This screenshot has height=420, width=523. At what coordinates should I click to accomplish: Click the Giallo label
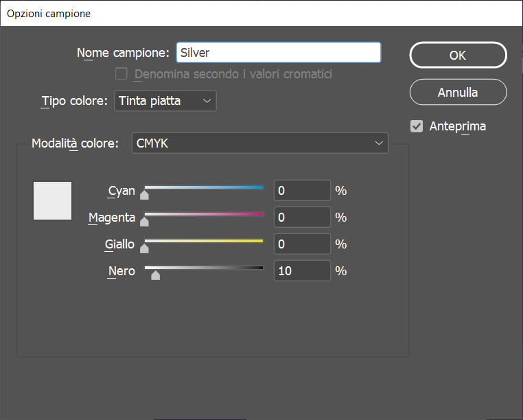click(119, 244)
